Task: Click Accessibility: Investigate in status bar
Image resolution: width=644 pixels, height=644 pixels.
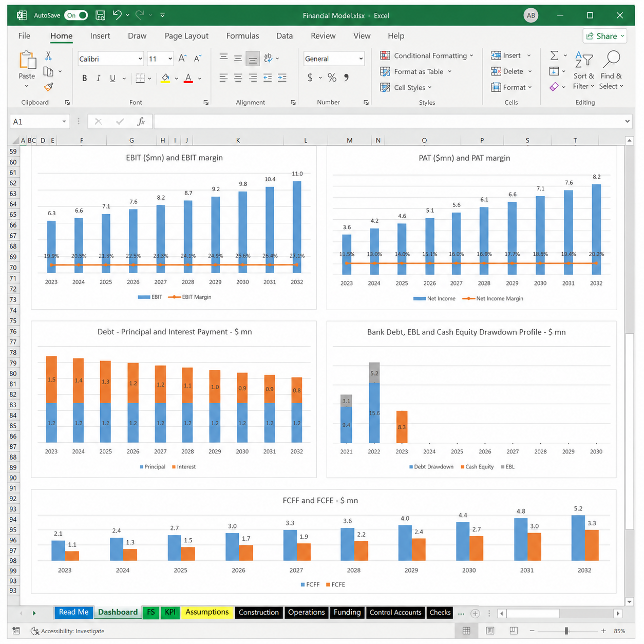Action: pyautogui.click(x=68, y=631)
